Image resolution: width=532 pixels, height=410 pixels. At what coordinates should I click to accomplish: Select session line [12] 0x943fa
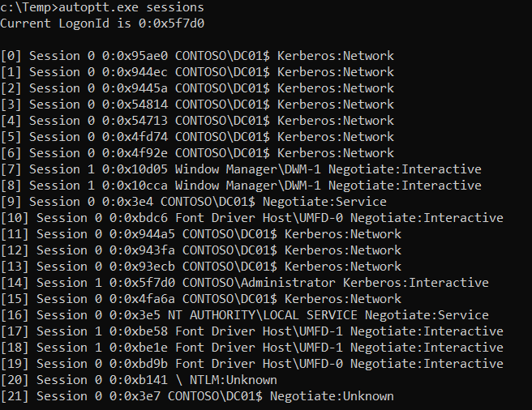(x=201, y=250)
